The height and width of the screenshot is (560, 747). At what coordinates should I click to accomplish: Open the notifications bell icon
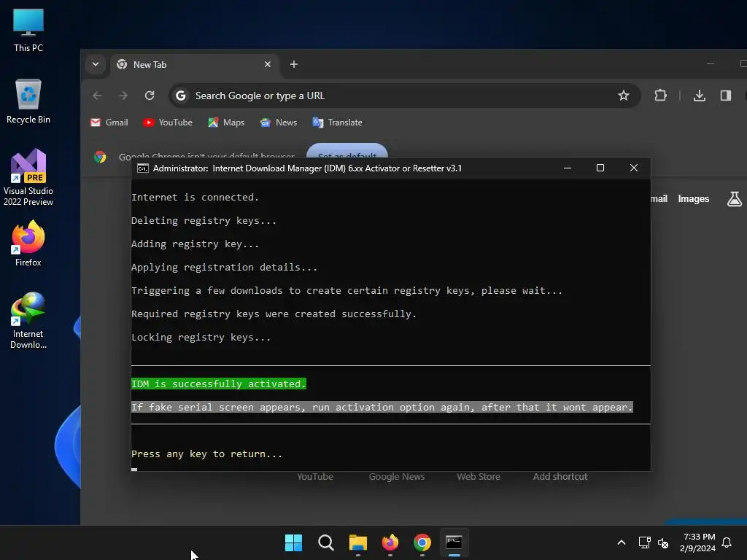point(727,542)
